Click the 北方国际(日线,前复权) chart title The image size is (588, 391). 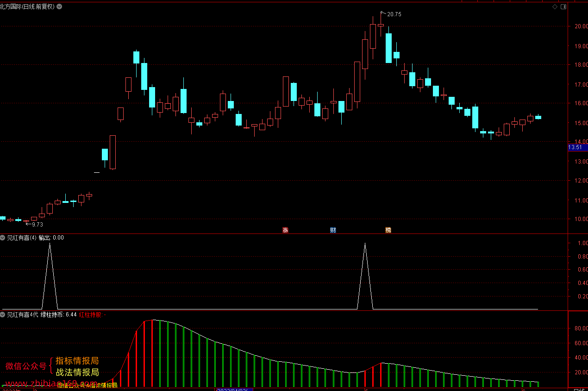[27, 6]
